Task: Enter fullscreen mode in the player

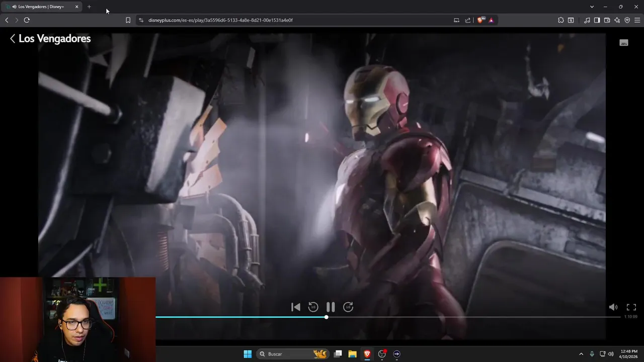Action: [x=631, y=307]
